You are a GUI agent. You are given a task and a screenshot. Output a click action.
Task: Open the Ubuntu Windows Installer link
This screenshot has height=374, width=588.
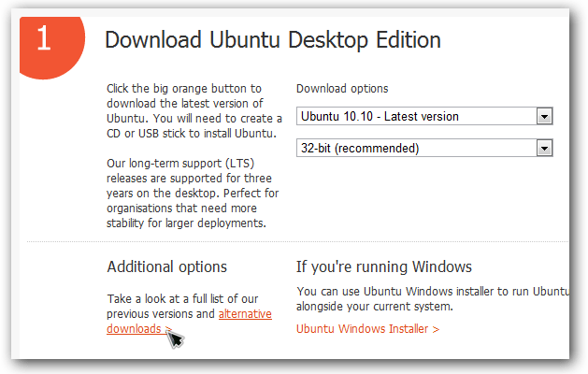click(367, 329)
